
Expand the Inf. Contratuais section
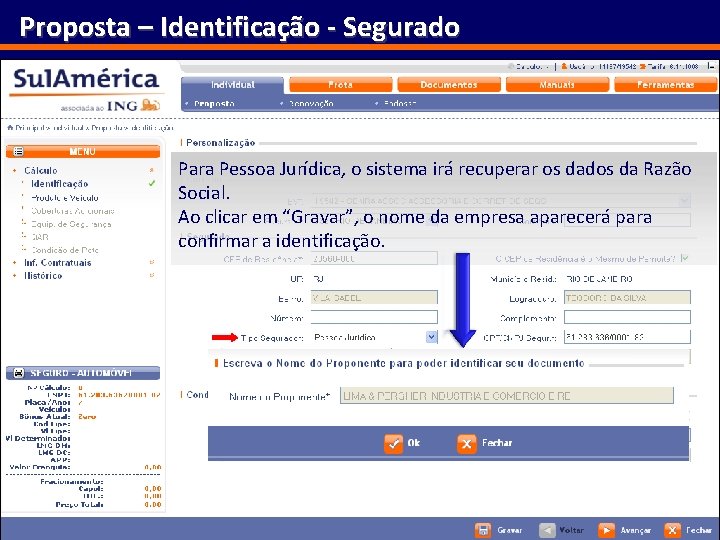click(58, 263)
